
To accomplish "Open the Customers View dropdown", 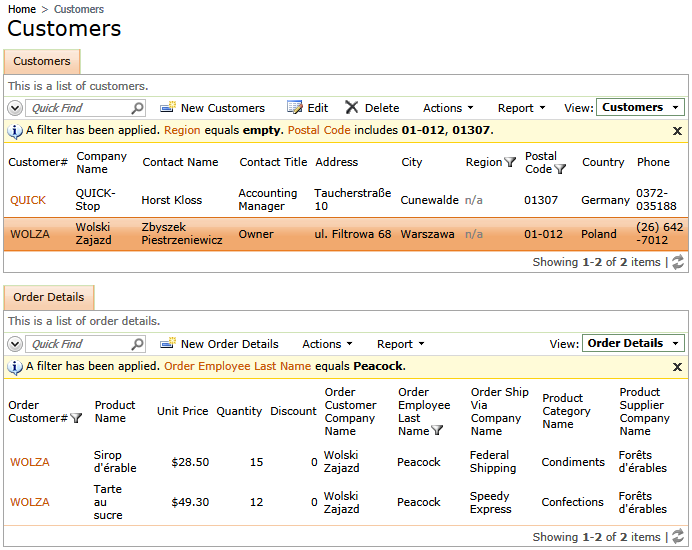I will pos(640,107).
